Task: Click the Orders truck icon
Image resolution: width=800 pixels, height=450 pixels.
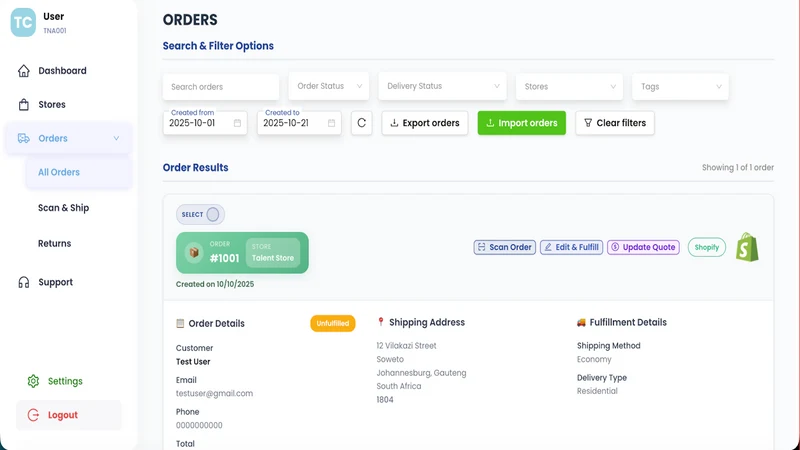Action: tap(23, 138)
